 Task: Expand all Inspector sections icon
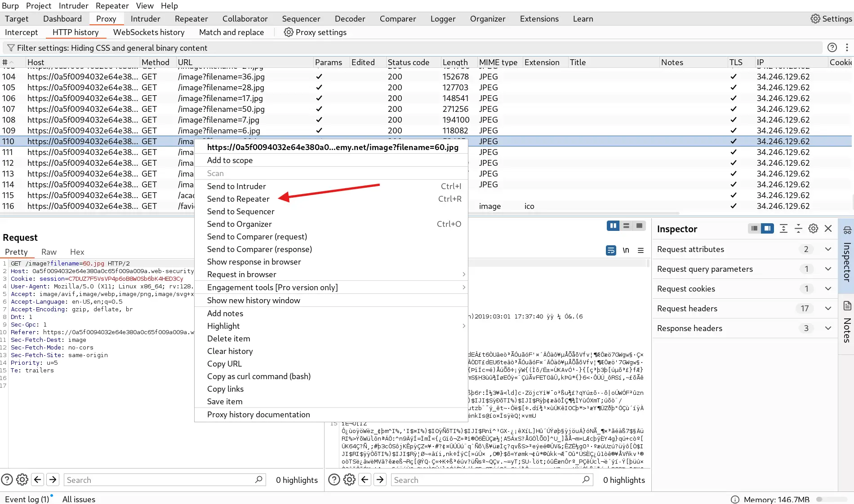[x=783, y=229]
